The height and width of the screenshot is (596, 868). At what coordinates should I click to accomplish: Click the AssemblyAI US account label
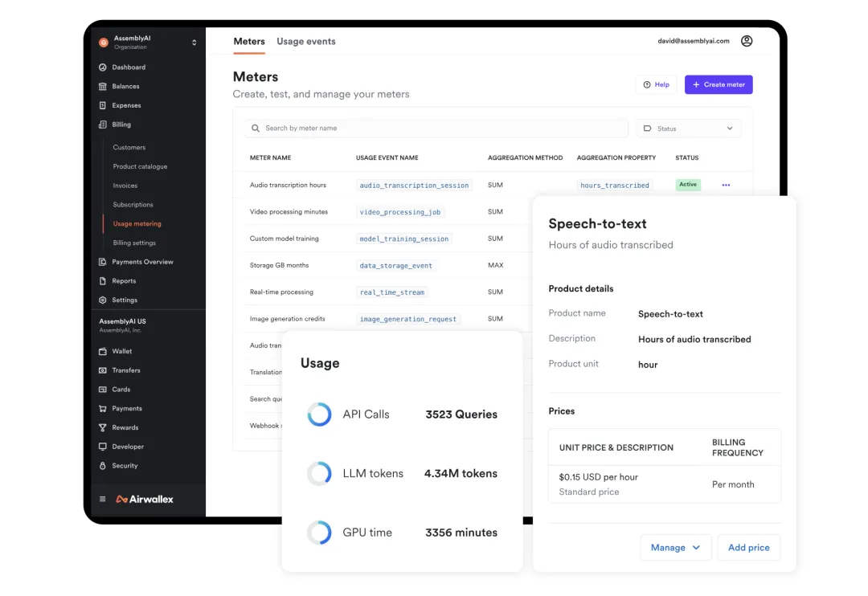coord(122,321)
